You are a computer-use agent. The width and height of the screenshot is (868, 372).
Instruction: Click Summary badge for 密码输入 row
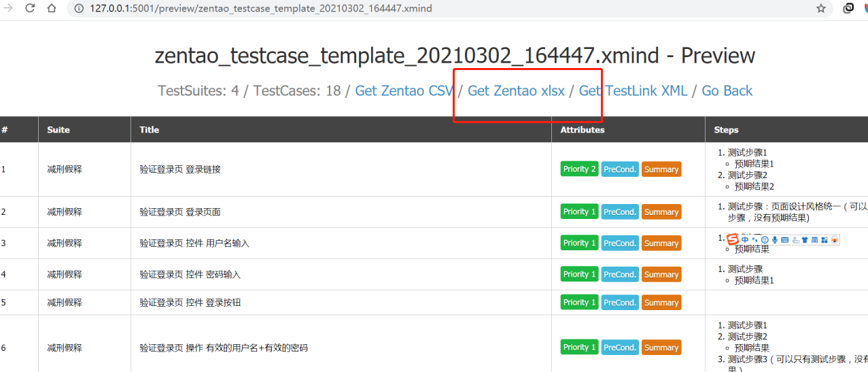pos(661,274)
